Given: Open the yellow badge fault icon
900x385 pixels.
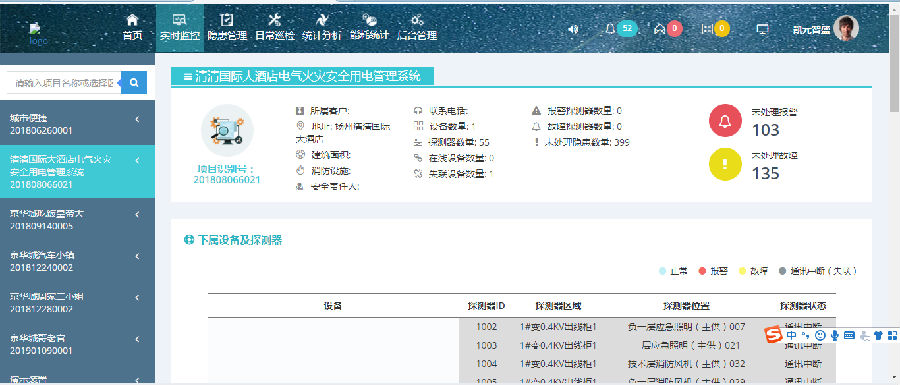Looking at the screenshot, I should click(x=716, y=28).
